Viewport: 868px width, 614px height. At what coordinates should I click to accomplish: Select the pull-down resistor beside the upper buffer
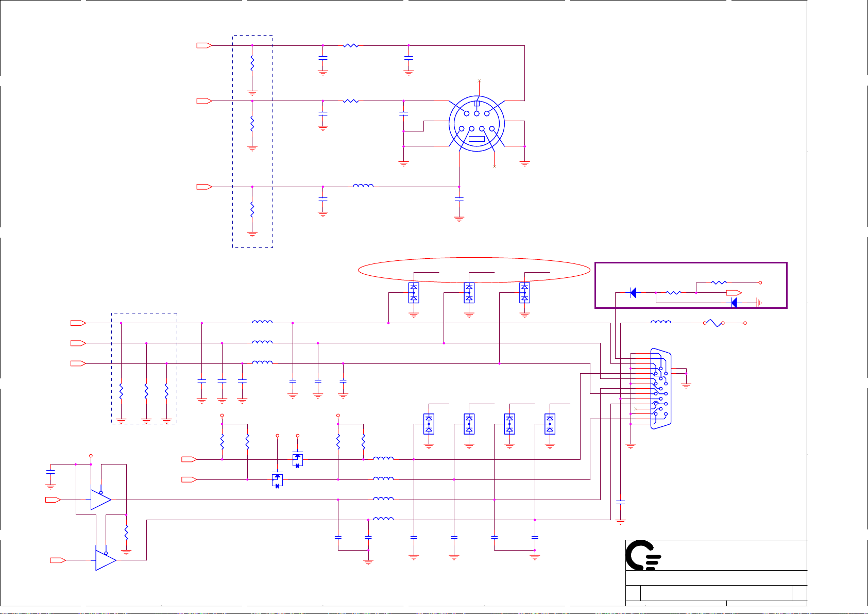tap(126, 533)
